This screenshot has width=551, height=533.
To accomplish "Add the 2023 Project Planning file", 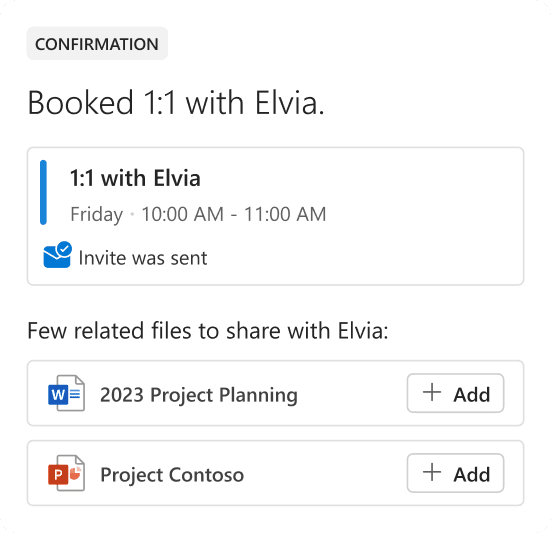I will (455, 393).
